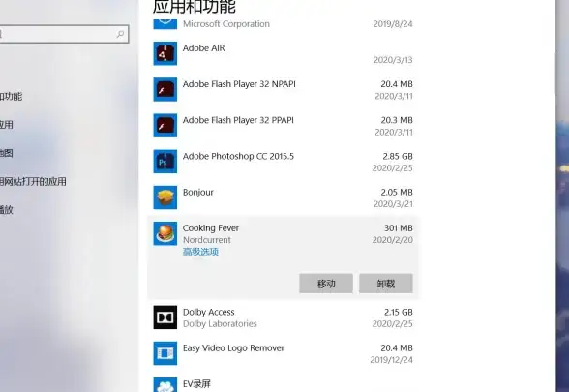The height and width of the screenshot is (392, 569).
Task: Open the sidebar item ending in 图
Action: click(x=7, y=153)
